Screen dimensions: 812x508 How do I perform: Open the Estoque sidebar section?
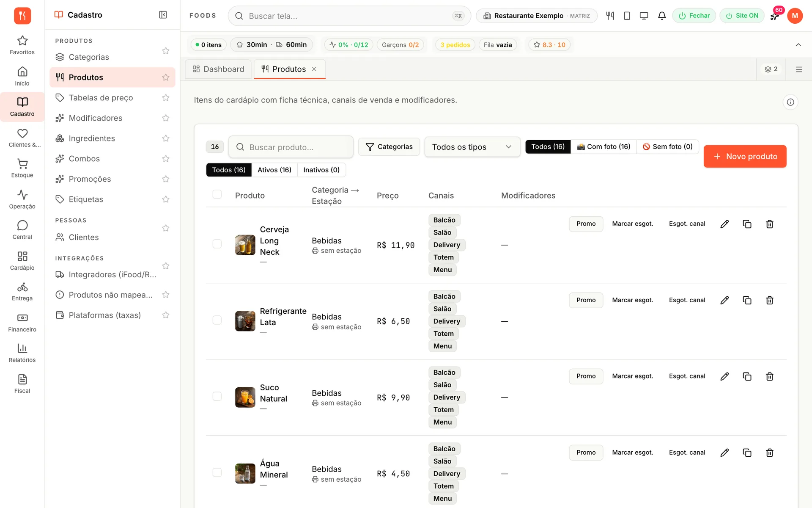[22, 168]
